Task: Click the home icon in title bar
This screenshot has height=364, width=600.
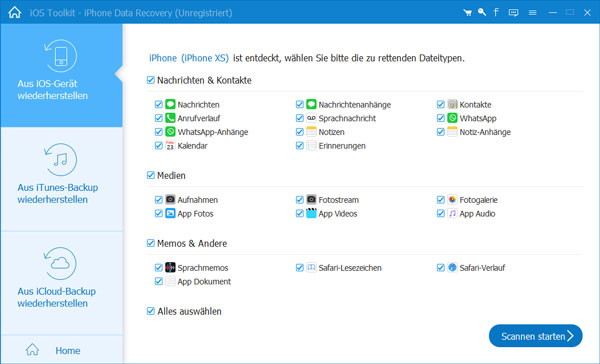Action: pos(15,12)
